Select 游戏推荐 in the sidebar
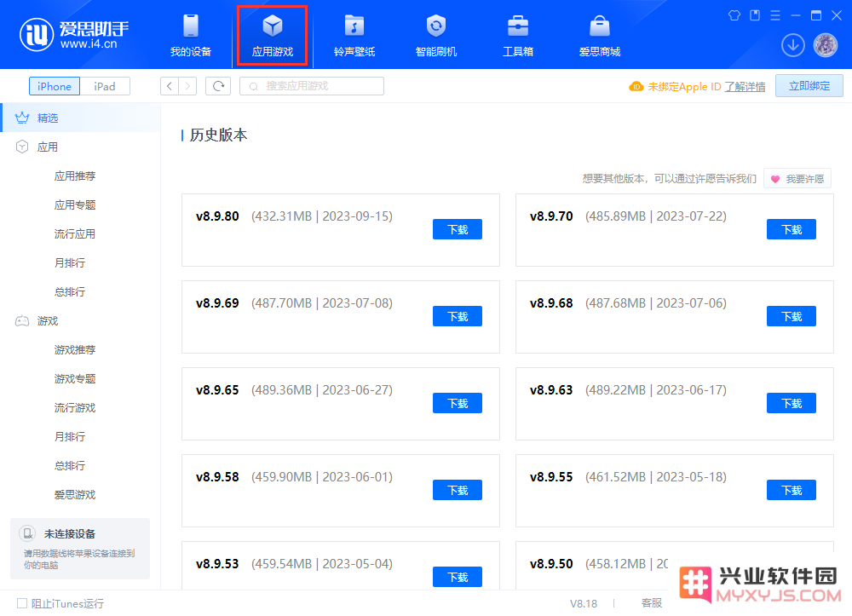 [x=75, y=349]
